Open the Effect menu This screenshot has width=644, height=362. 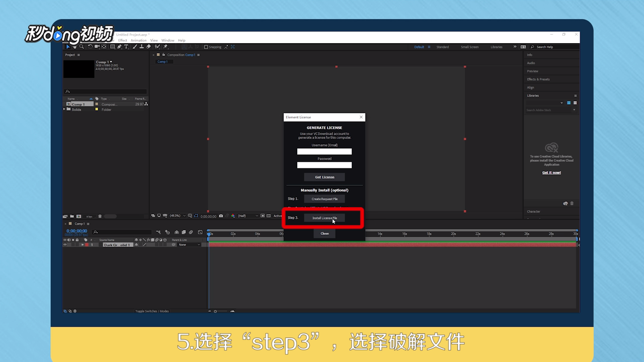point(123,40)
